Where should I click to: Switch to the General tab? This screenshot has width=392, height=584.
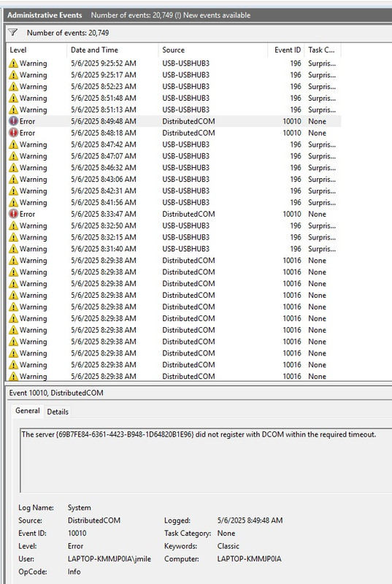(28, 410)
